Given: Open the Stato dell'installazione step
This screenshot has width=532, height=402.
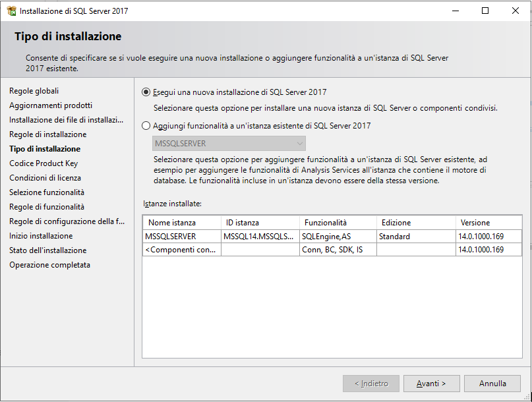Looking at the screenshot, I should [x=48, y=250].
